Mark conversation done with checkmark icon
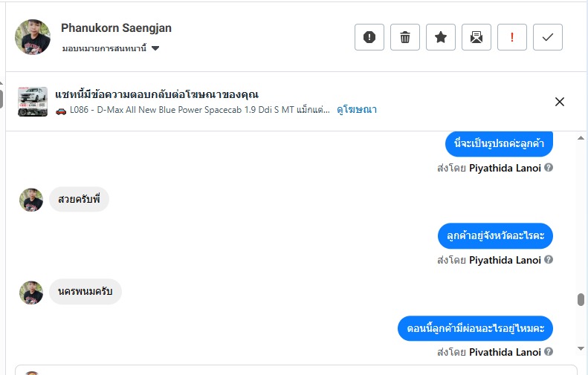588x375 pixels. (x=548, y=37)
